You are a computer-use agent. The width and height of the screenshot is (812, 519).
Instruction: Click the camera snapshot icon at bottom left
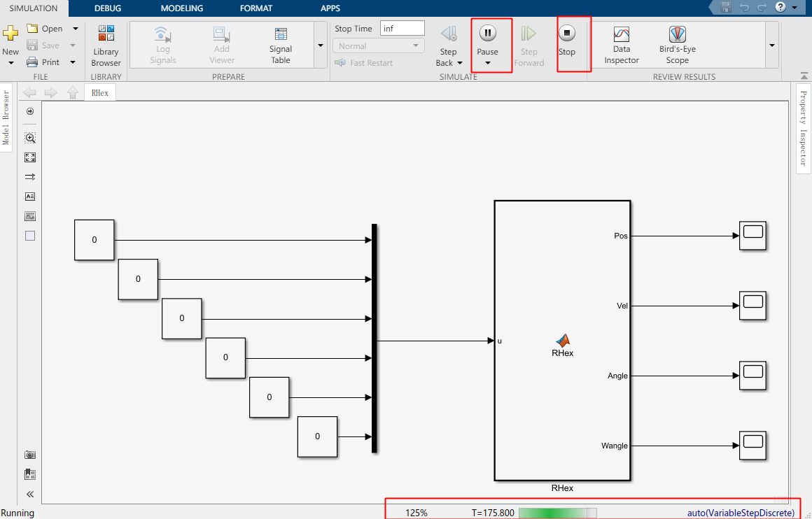coord(29,454)
